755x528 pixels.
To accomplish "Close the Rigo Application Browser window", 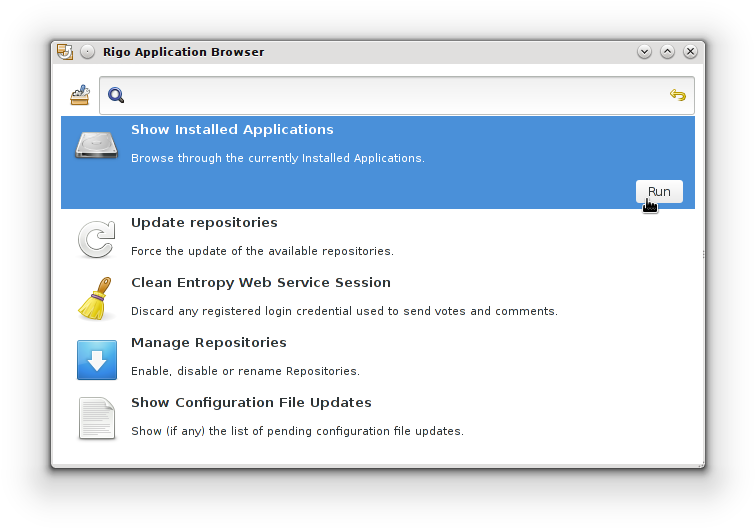I will coord(690,52).
